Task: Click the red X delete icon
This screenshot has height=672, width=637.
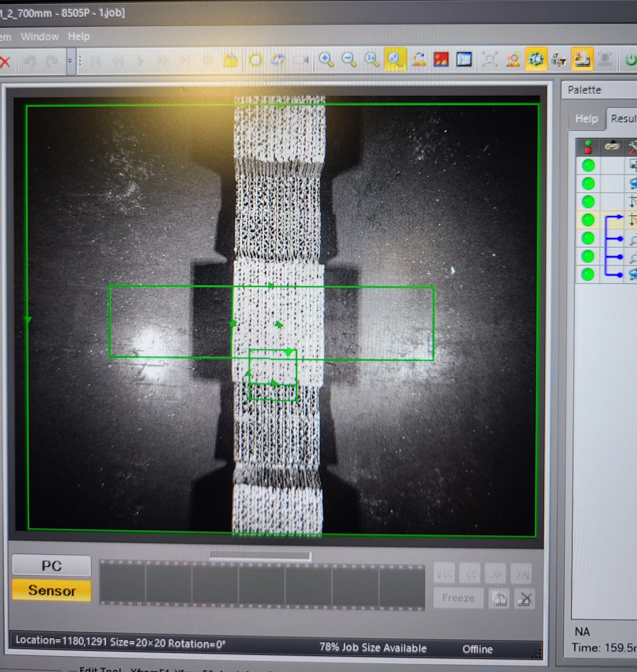Action: coord(5,62)
